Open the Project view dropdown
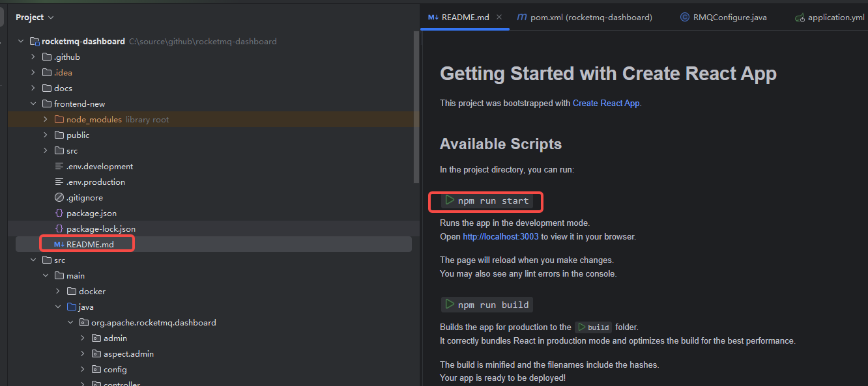 click(x=35, y=18)
